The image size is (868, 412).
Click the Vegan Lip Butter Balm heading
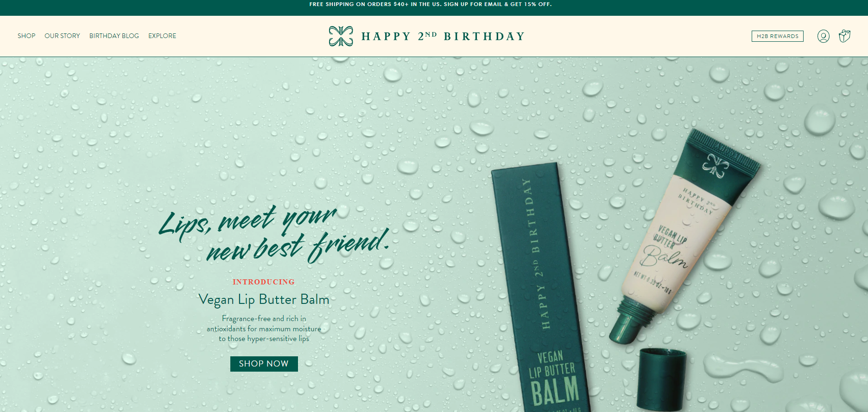264,300
